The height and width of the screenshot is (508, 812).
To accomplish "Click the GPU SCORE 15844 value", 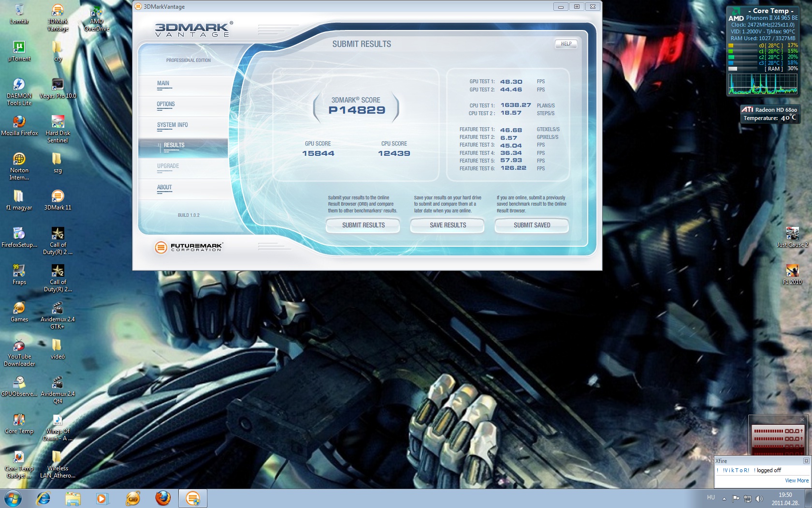I will (x=318, y=153).
